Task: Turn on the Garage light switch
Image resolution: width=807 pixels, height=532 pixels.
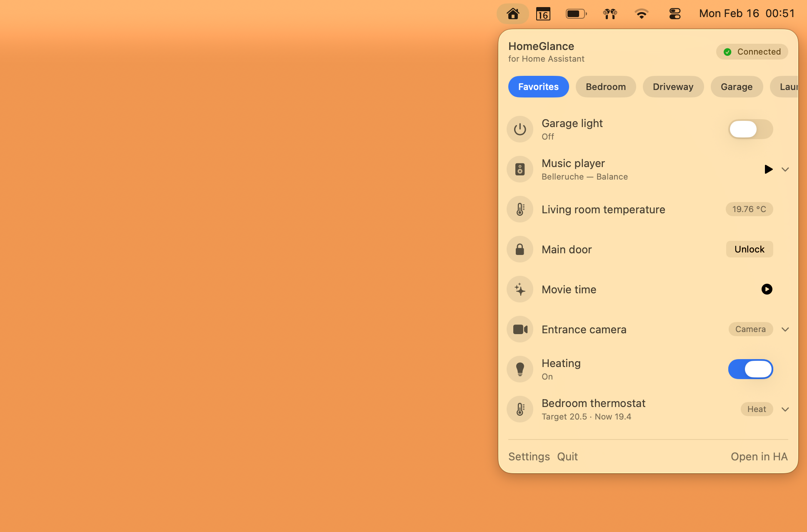Action: point(750,129)
